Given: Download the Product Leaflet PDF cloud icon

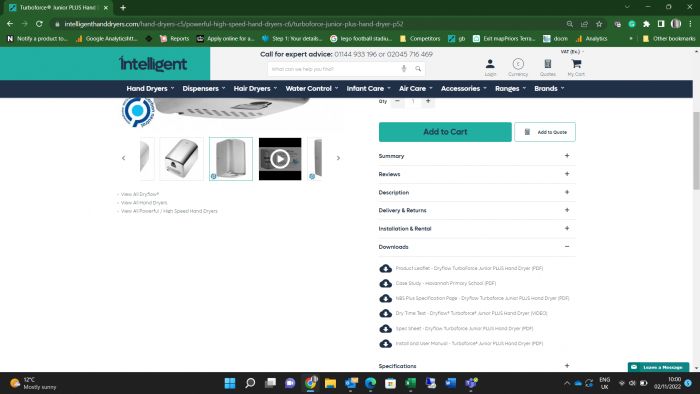Looking at the screenshot, I should [385, 268].
